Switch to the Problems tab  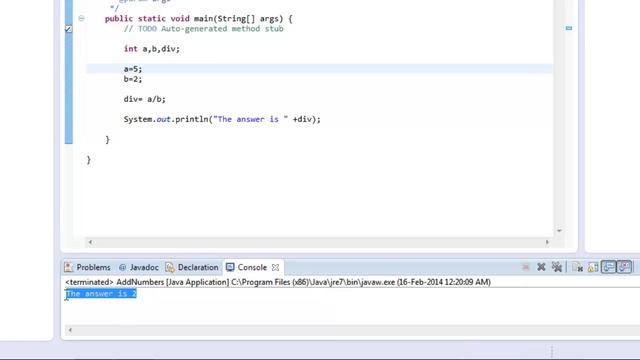87,267
